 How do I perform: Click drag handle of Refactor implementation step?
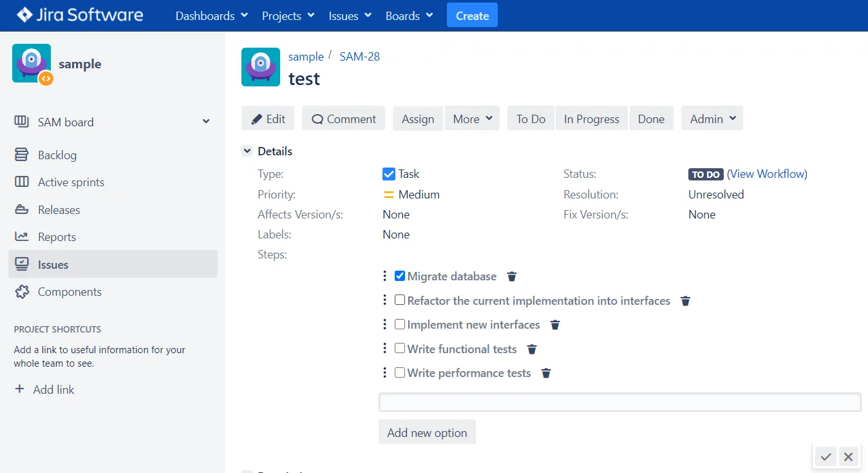384,300
